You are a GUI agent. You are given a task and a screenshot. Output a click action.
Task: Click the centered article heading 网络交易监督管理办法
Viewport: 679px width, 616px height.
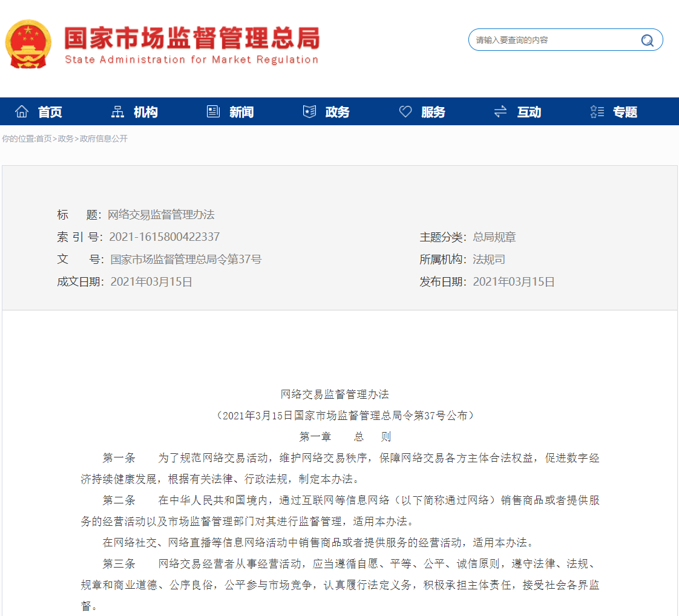pos(335,395)
